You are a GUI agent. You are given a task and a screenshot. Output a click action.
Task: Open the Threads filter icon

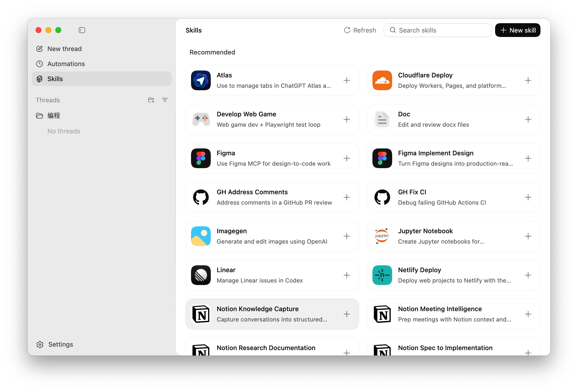click(165, 100)
